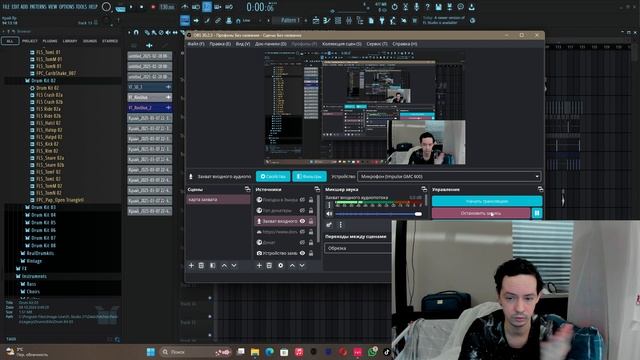
Task: Click Остановить запись stop recording button
Action: coord(481,213)
